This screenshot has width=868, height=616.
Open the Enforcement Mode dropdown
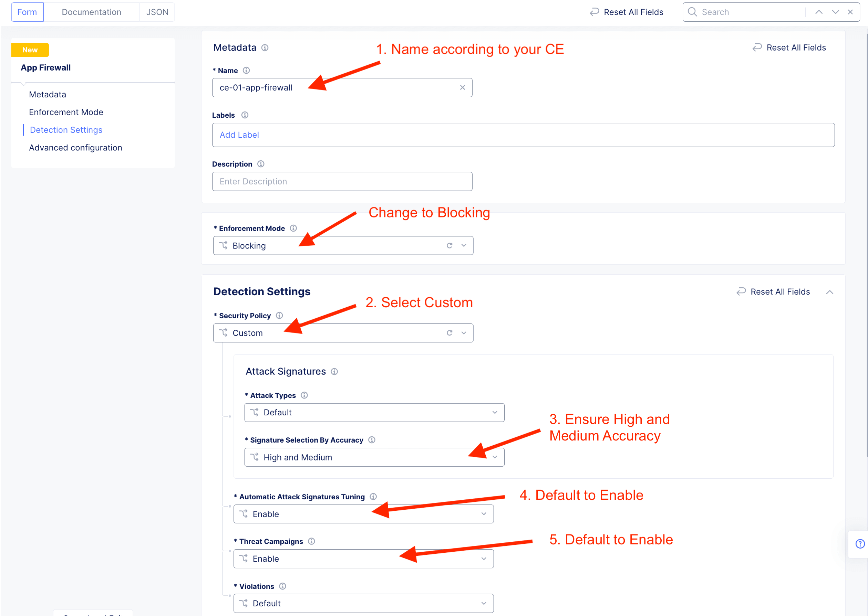point(464,246)
